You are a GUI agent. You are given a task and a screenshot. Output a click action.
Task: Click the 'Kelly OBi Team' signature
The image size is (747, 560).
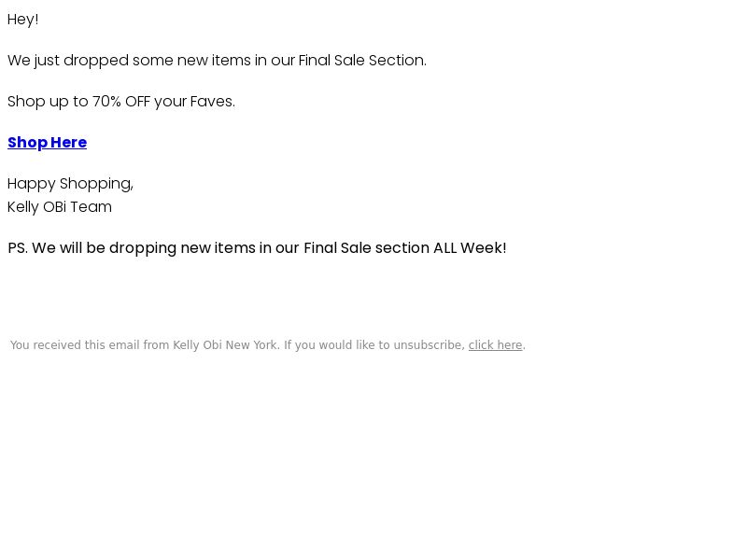60,207
